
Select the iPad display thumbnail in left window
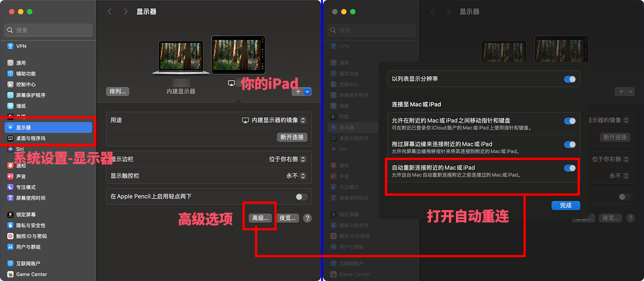click(238, 55)
